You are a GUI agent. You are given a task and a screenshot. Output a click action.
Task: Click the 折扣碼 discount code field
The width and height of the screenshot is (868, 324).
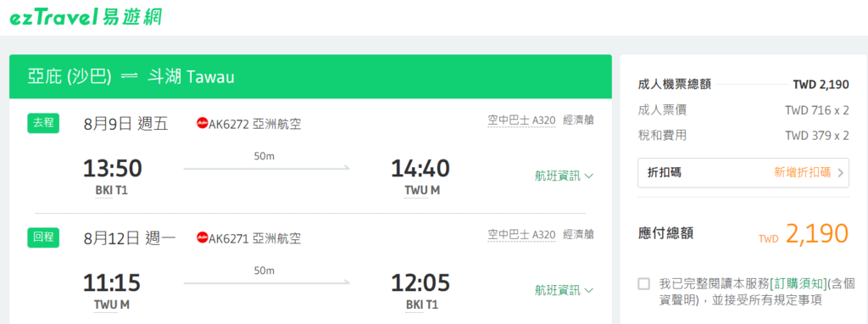(x=743, y=173)
